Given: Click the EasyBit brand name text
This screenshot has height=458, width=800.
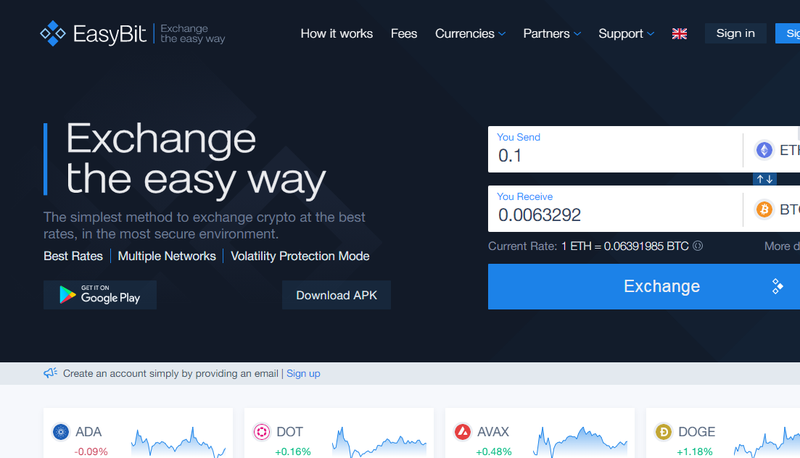Looking at the screenshot, I should coord(109,34).
